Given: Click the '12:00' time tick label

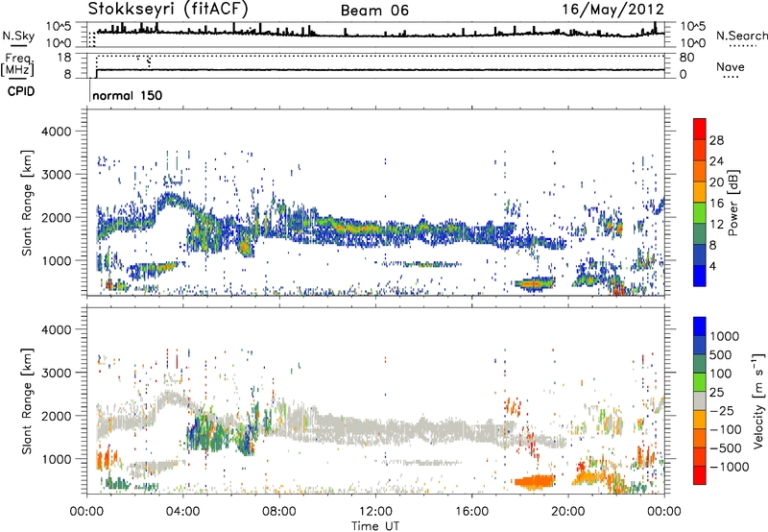Looking at the screenshot, I should coord(375,512).
